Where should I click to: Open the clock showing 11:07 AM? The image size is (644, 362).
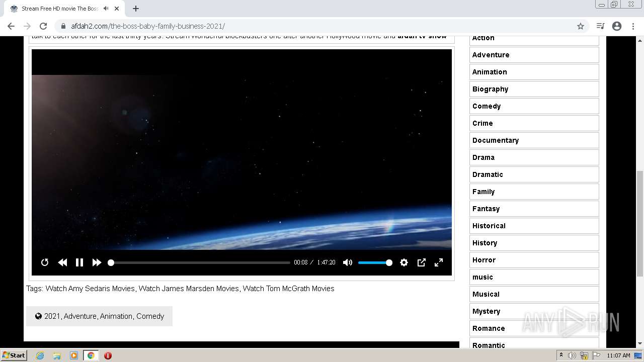pyautogui.click(x=618, y=355)
